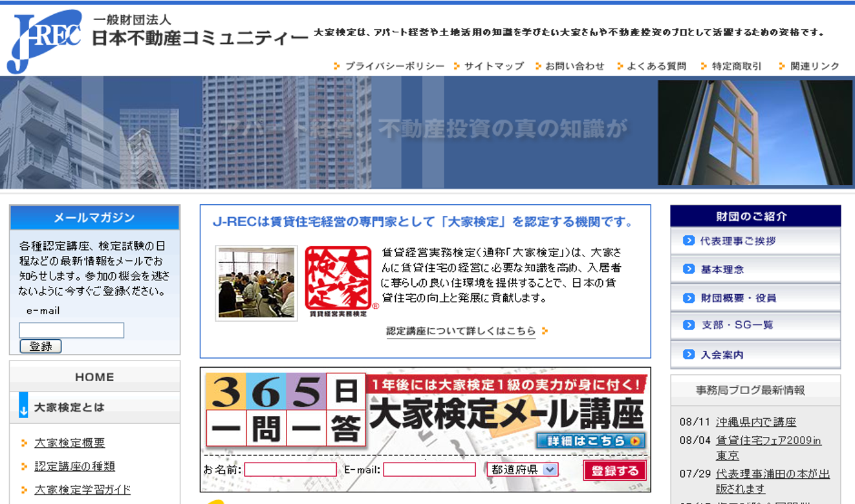Image resolution: width=855 pixels, height=504 pixels.
Task: Open 特定商取引 page
Action: (737, 66)
